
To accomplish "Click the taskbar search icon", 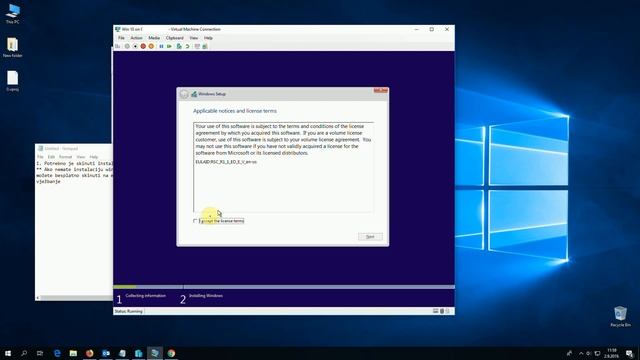I will pos(24,353).
